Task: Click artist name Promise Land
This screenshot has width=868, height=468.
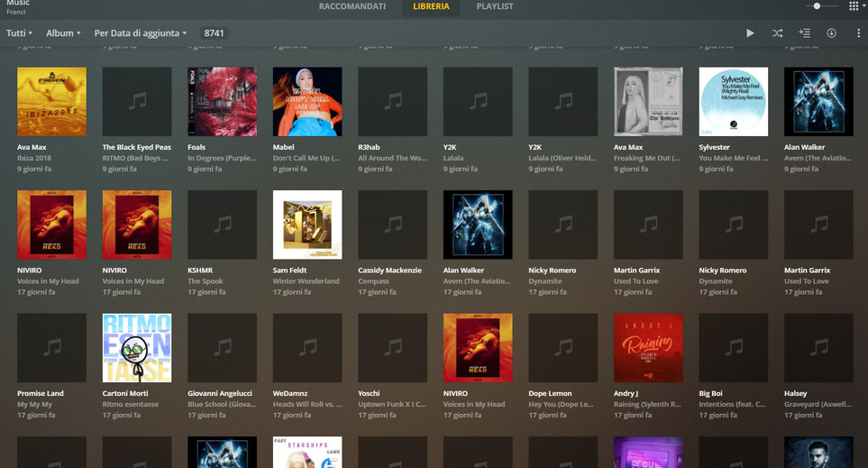Action: (41, 393)
